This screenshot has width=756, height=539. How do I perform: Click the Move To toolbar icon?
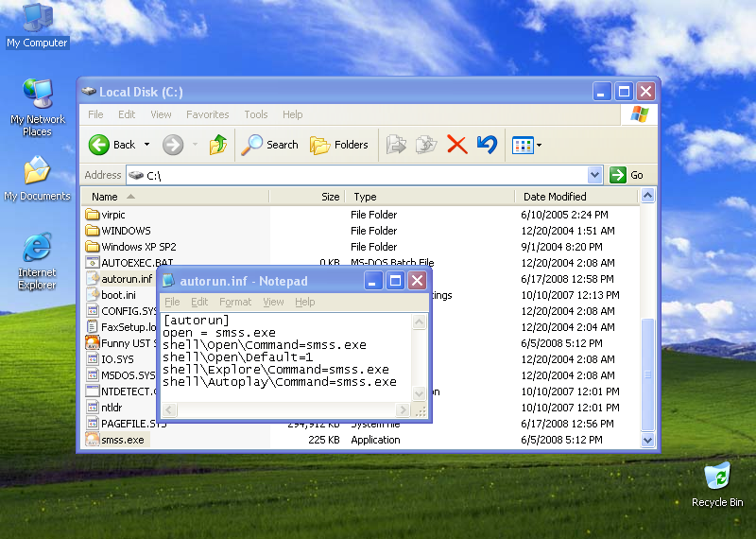[x=397, y=145]
